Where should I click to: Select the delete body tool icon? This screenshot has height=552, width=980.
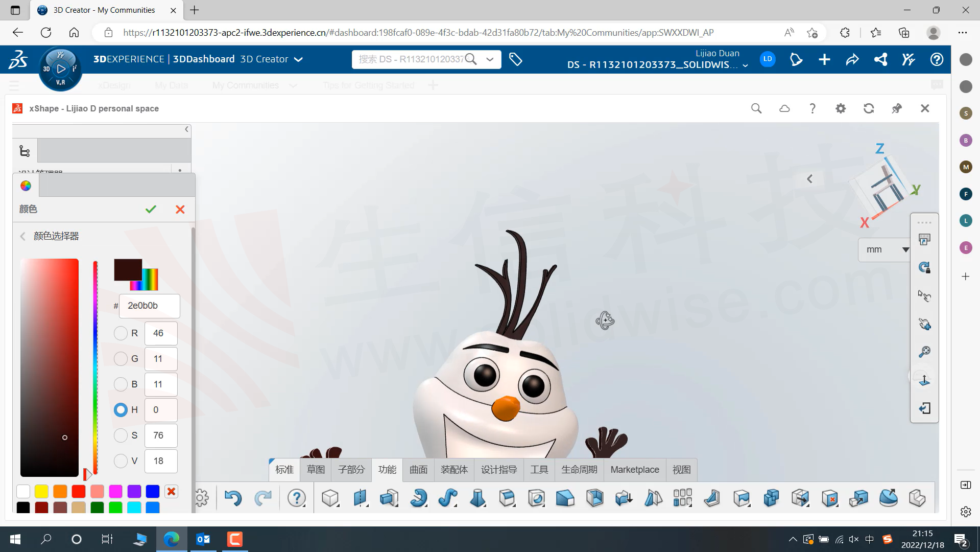pos(830,498)
